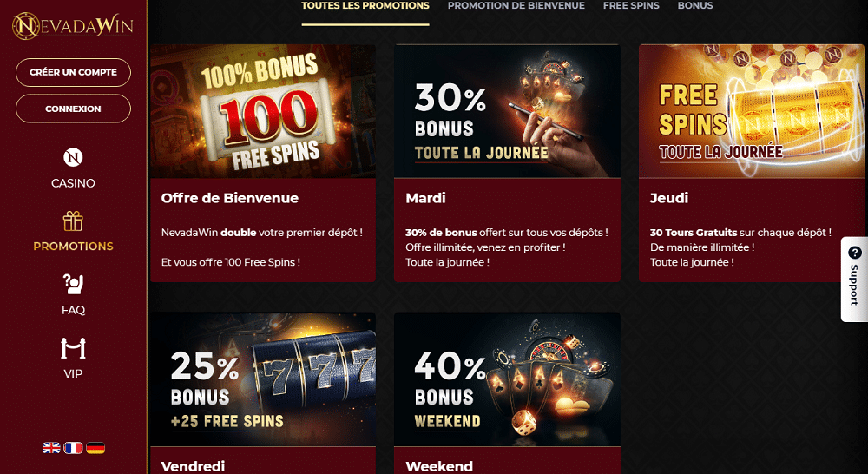This screenshot has width=868, height=474.
Task: Switch language to French flag
Action: click(73, 448)
